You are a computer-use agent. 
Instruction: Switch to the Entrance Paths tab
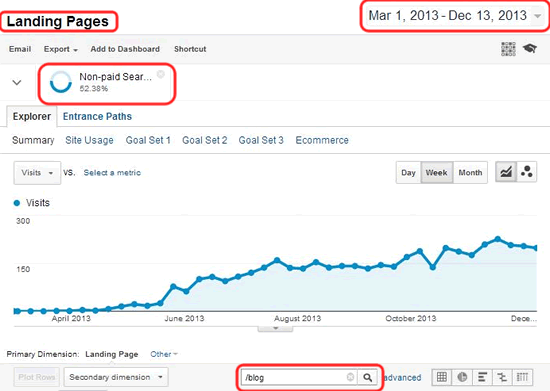coord(97,116)
